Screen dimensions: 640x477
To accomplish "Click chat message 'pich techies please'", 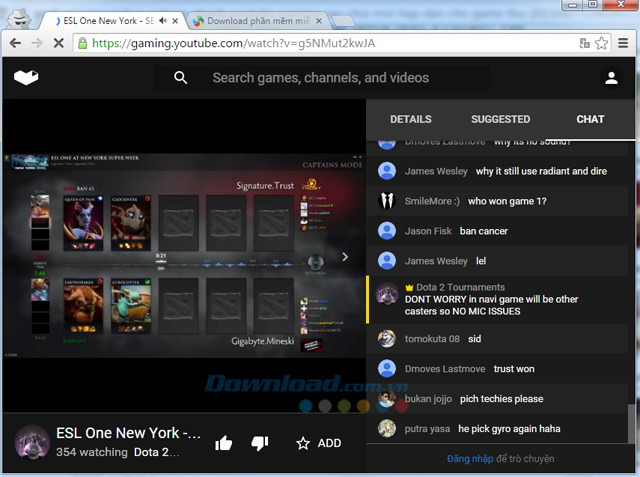I will 501,399.
